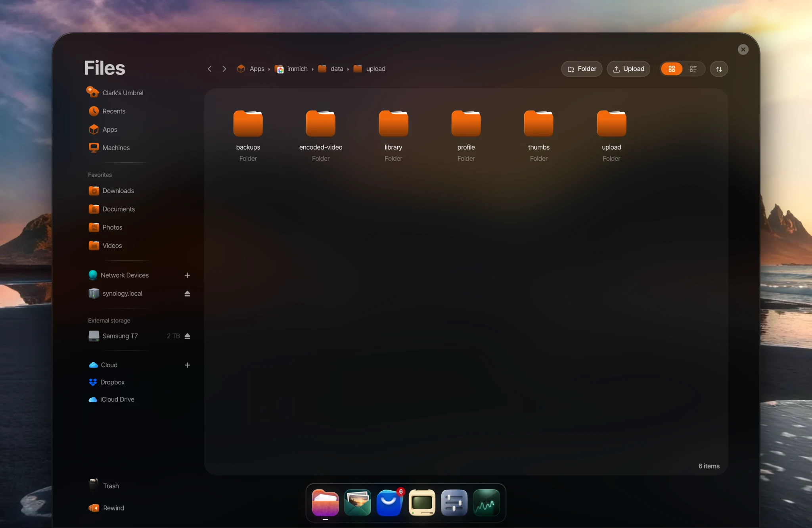Open iCloud Drive in sidebar

[111, 399]
